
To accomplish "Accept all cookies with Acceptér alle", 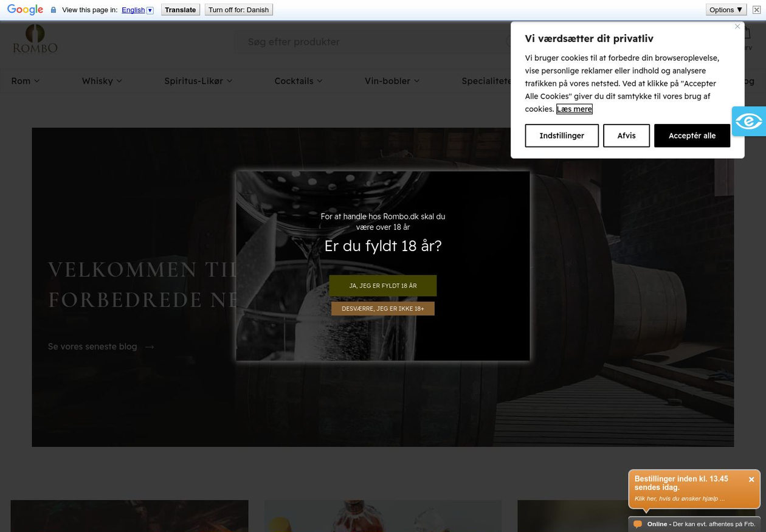I will click(x=692, y=136).
